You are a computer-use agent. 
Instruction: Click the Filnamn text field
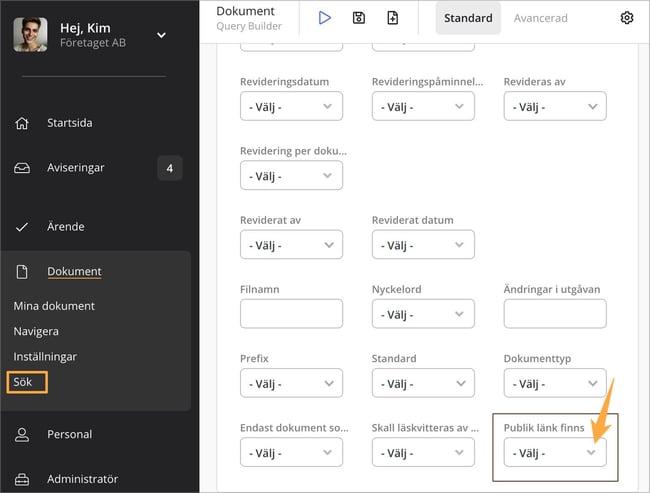pos(291,314)
